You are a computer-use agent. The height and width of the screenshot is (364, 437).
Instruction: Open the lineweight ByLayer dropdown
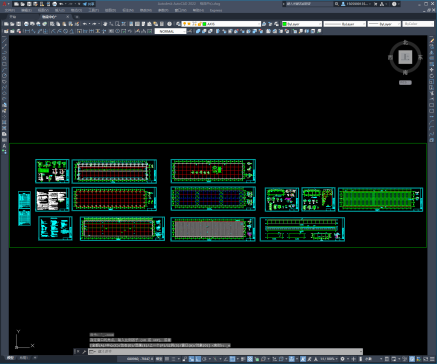tap(384, 24)
